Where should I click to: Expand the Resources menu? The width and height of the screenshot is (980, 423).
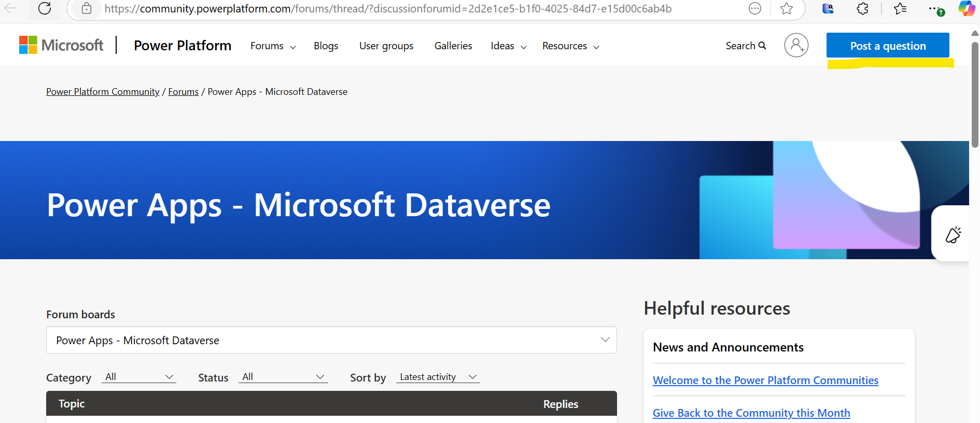pos(571,46)
